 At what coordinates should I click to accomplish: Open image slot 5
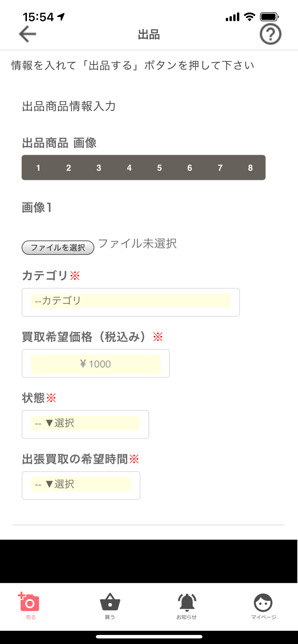[x=159, y=168]
